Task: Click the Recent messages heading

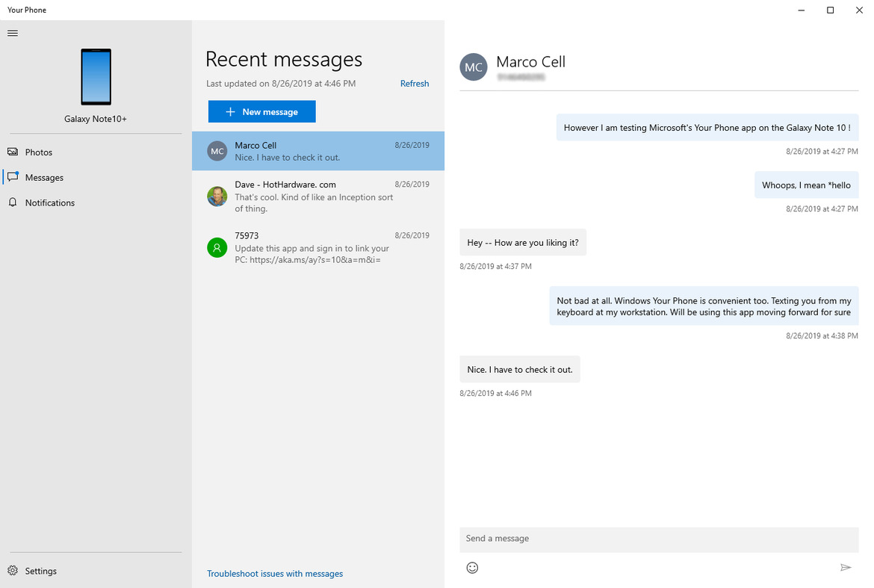Action: pos(284,59)
